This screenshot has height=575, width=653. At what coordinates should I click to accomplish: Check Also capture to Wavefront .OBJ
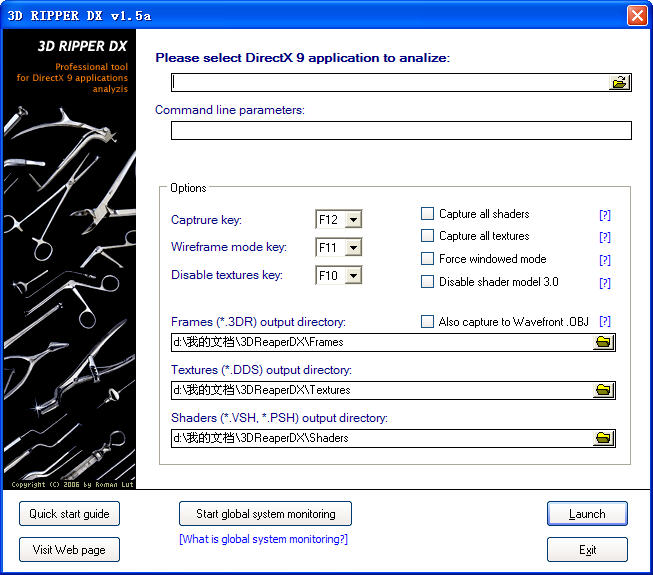tap(428, 321)
